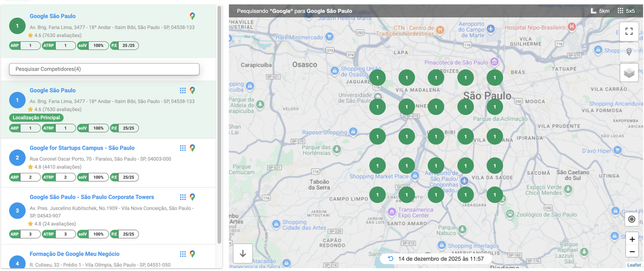The width and height of the screenshot is (644, 271).
Task: Open Formação De Google Meu Negócio link
Action: [x=74, y=254]
